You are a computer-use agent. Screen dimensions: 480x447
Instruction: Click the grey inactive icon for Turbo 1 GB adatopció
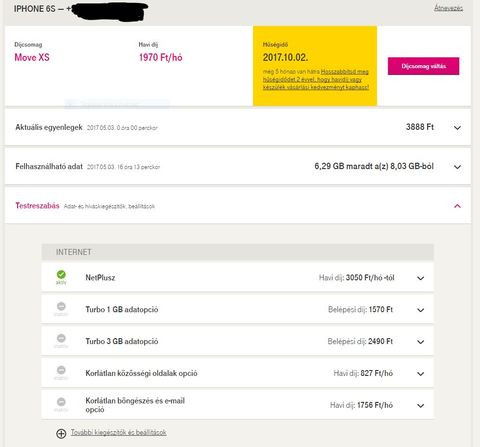tap(61, 306)
